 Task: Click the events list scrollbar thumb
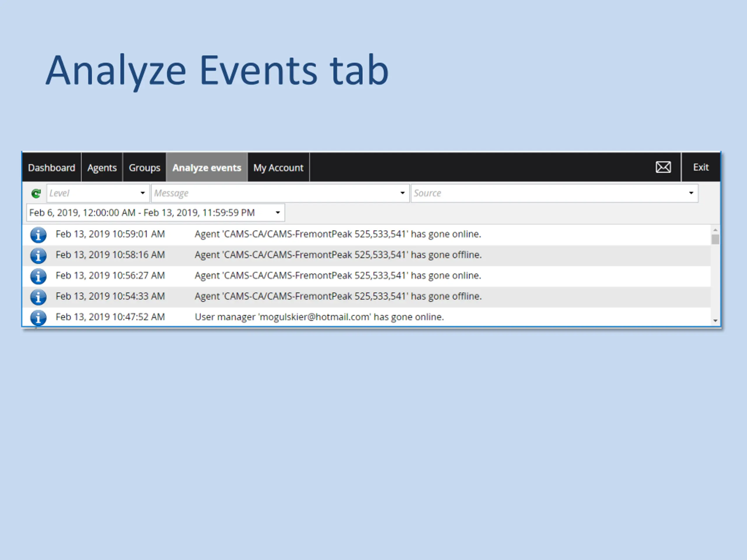click(715, 239)
